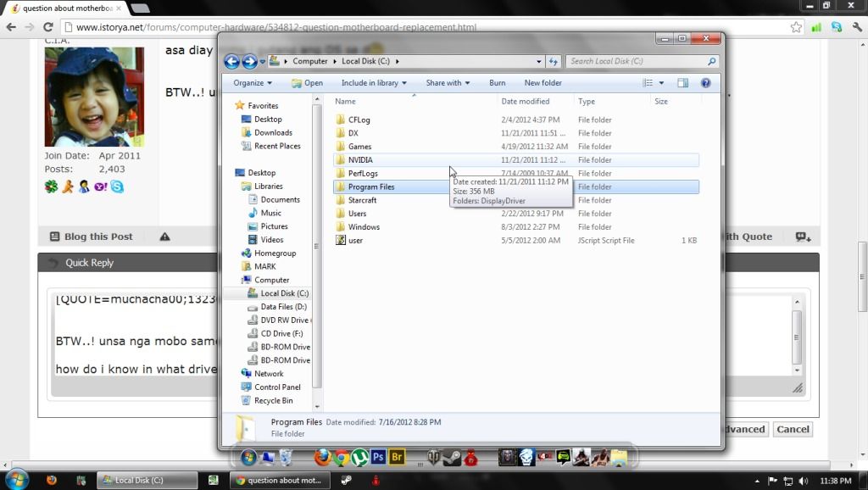This screenshot has width=868, height=490.
Task: Open Chrome's wrench settings menu
Action: pos(858,27)
